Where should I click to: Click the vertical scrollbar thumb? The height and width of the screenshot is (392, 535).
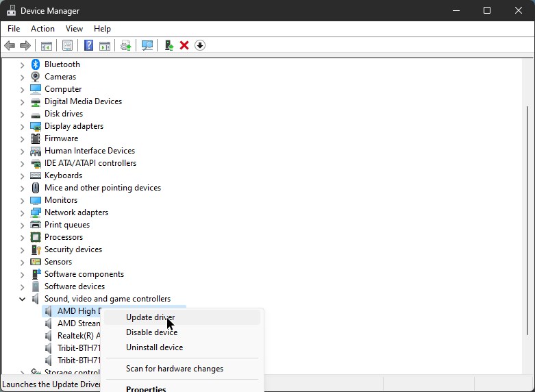click(x=528, y=220)
